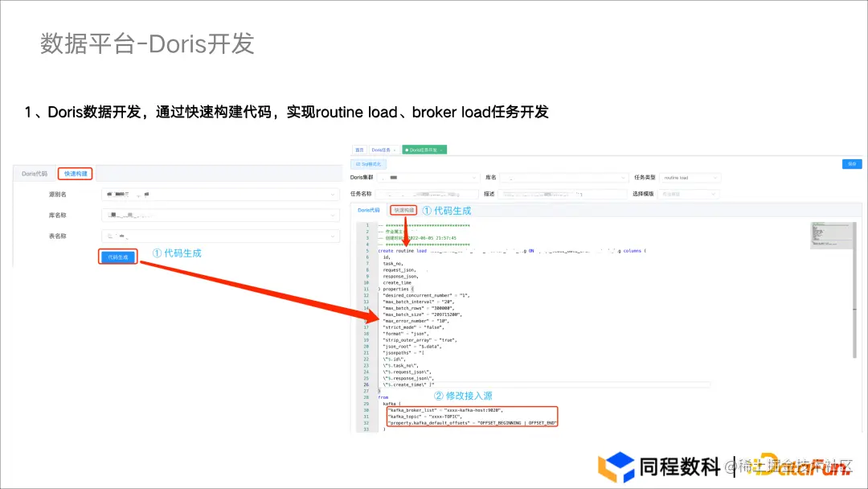
Task: Click the blue 保存 button
Action: click(851, 164)
